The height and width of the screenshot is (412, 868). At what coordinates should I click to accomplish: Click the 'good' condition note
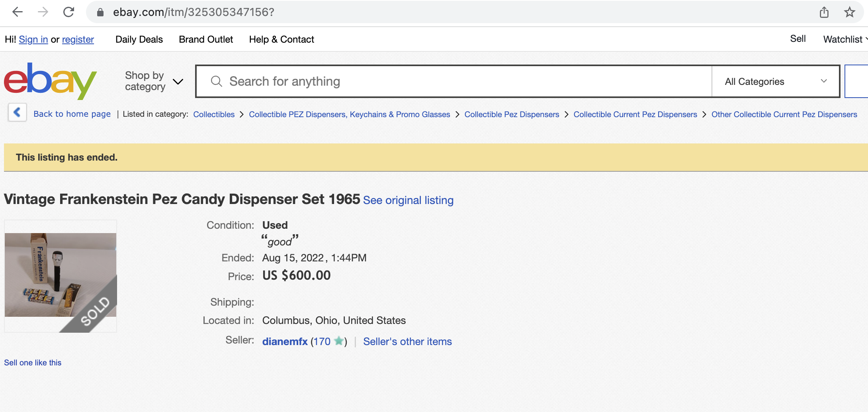[x=280, y=241]
